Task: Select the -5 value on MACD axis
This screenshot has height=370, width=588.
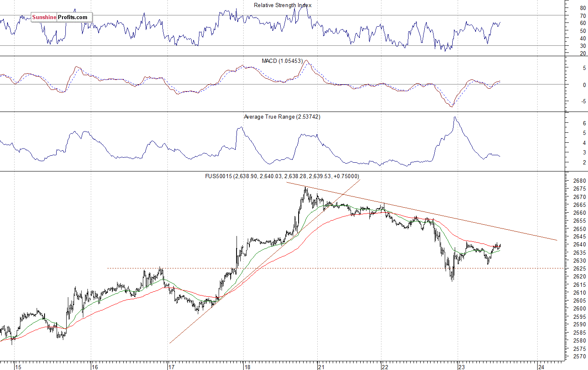Action: click(583, 102)
